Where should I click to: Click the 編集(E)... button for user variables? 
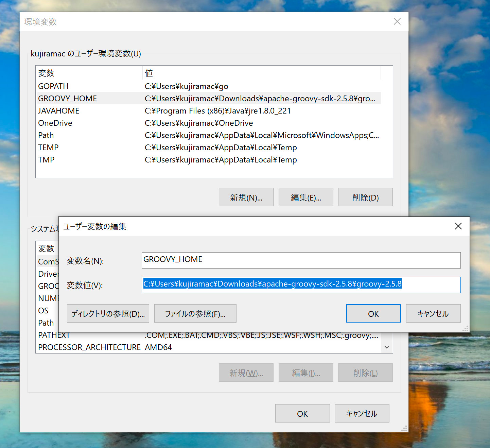coord(306,197)
